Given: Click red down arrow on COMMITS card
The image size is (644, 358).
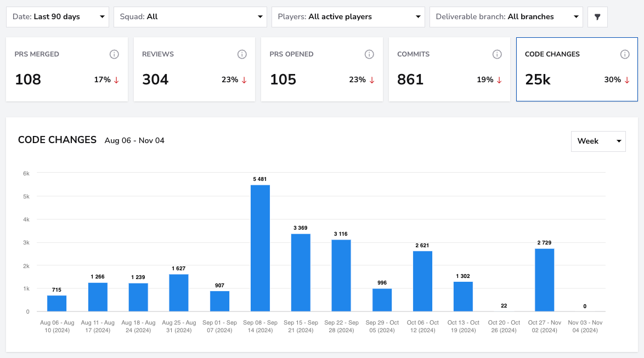Looking at the screenshot, I should pyautogui.click(x=499, y=80).
